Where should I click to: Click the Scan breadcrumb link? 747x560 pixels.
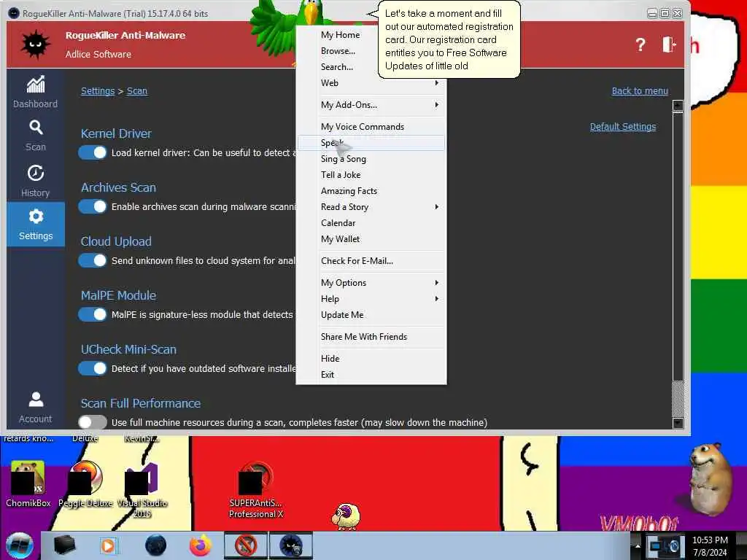(136, 90)
